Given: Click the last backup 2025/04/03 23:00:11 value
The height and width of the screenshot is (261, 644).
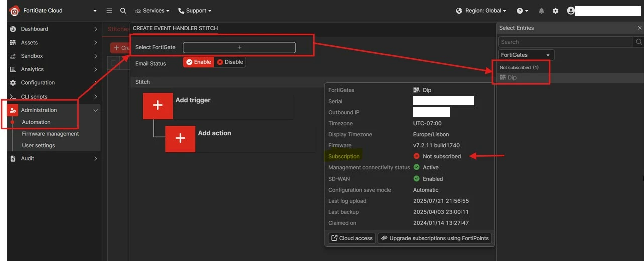Looking at the screenshot, I should click(441, 212).
